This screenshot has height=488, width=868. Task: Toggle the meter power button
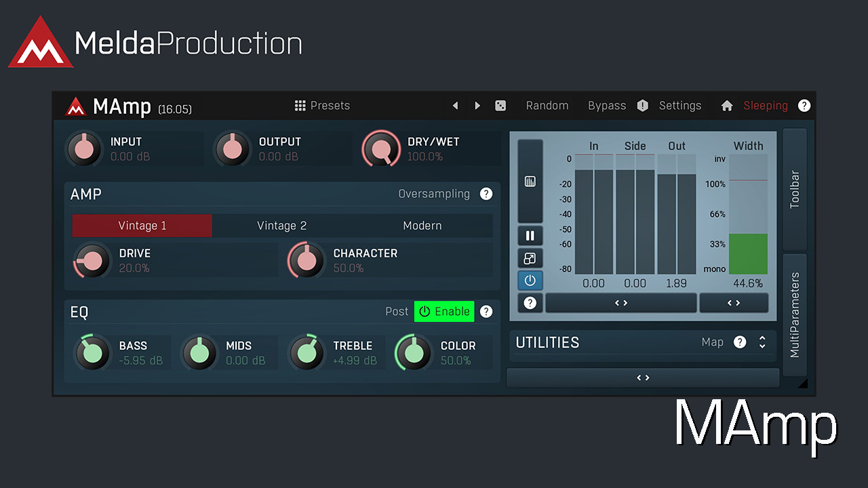click(530, 281)
